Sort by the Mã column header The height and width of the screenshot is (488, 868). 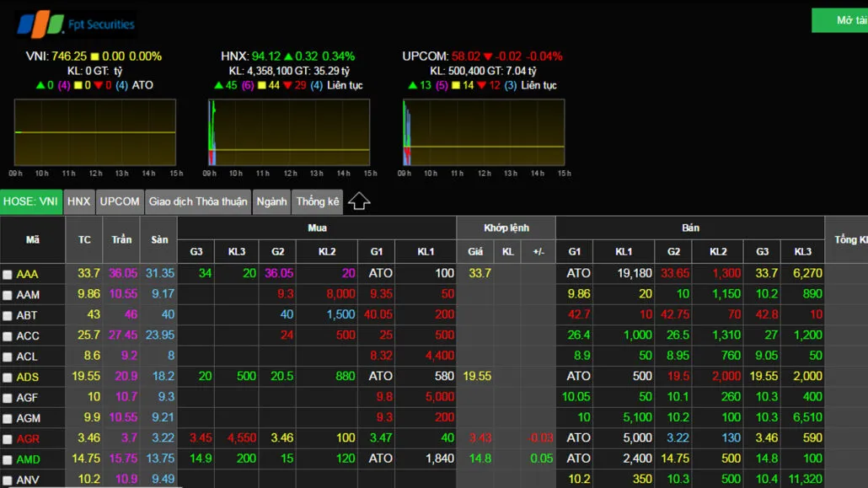pyautogui.click(x=33, y=239)
